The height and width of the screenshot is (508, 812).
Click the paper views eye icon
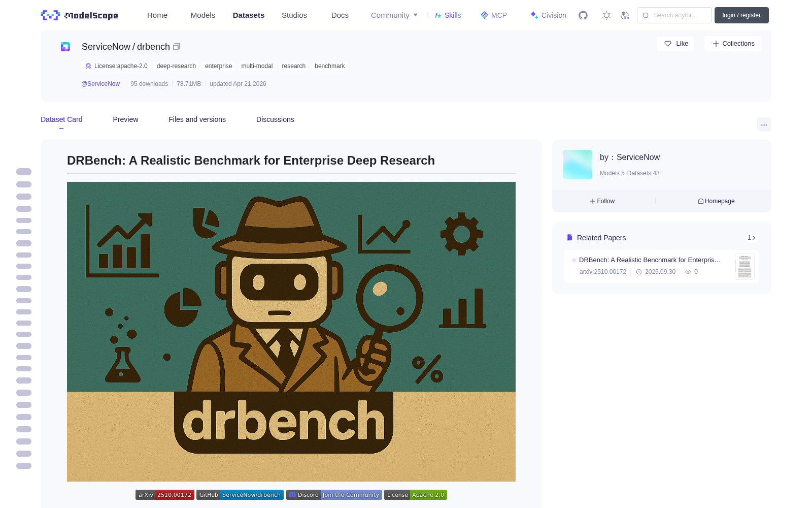[x=688, y=272]
